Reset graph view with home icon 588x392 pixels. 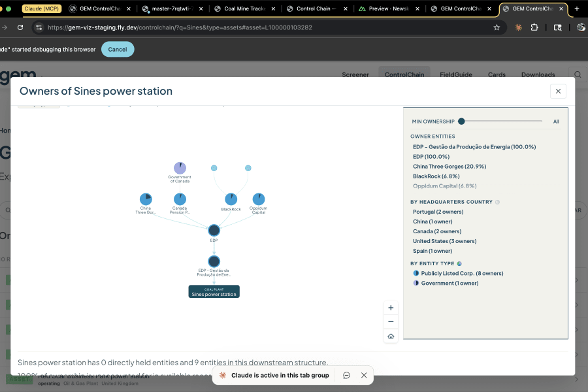[391, 336]
